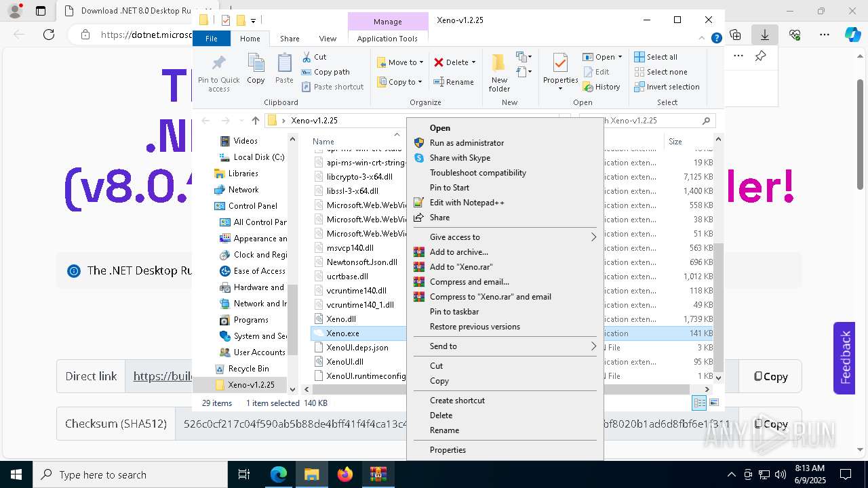Open the Delete dropdown arrow
This screenshot has width=868, height=488.
coord(473,62)
